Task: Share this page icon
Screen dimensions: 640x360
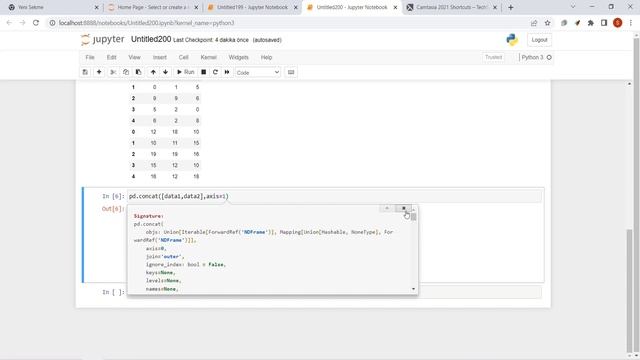Action: (x=534, y=23)
